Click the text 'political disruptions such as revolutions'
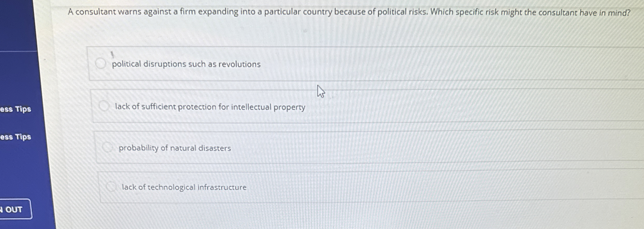644x229 pixels. pyautogui.click(x=186, y=64)
